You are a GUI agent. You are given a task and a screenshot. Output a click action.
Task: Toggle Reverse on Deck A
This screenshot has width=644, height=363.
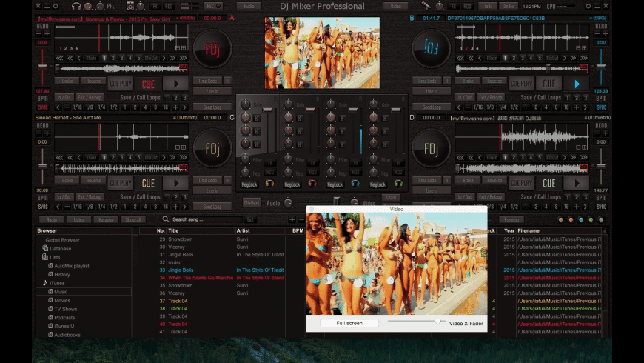(94, 81)
